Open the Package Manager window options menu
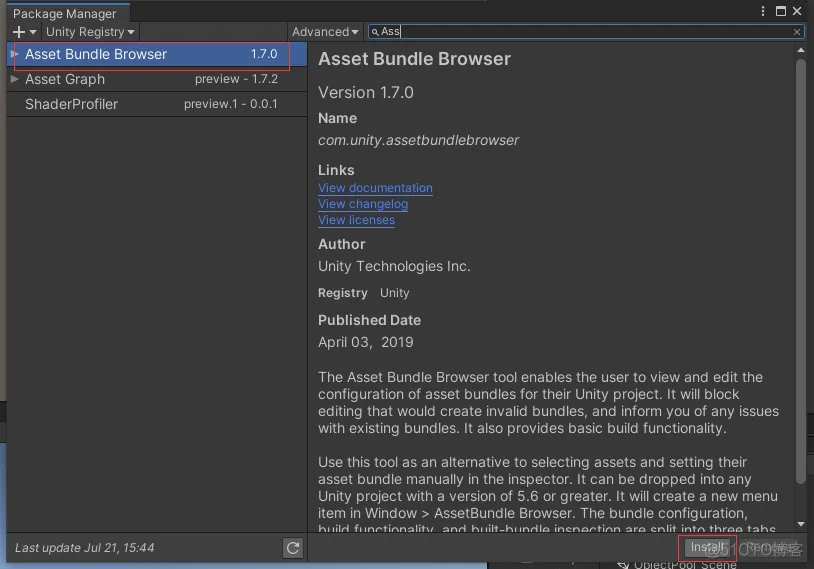Screen dimensions: 814x569 763,11
